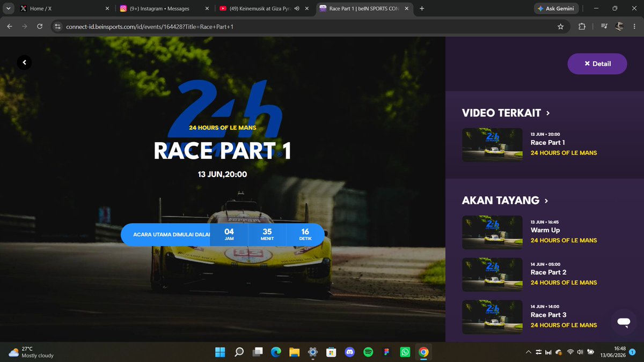Open the volume control in system tray
644x362 pixels.
580,352
